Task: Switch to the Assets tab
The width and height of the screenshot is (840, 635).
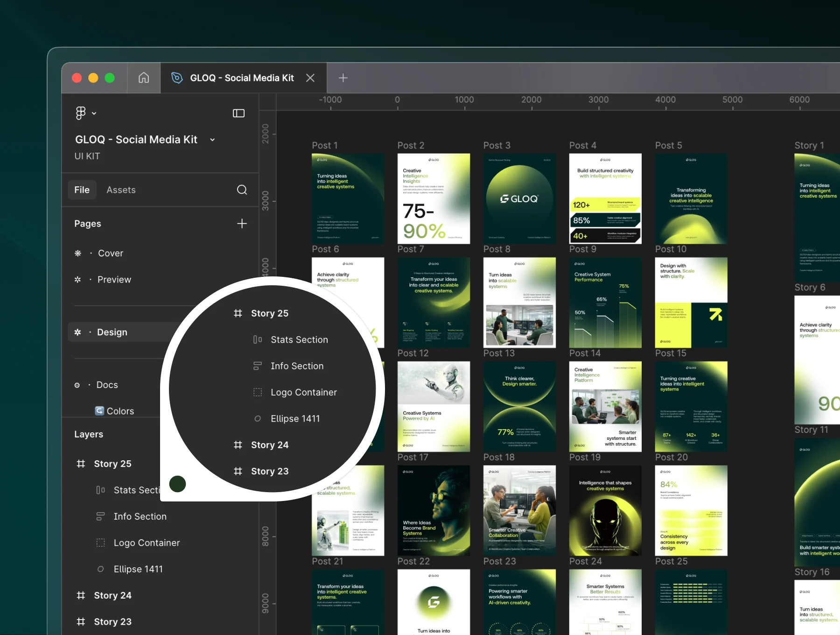Action: (x=121, y=190)
